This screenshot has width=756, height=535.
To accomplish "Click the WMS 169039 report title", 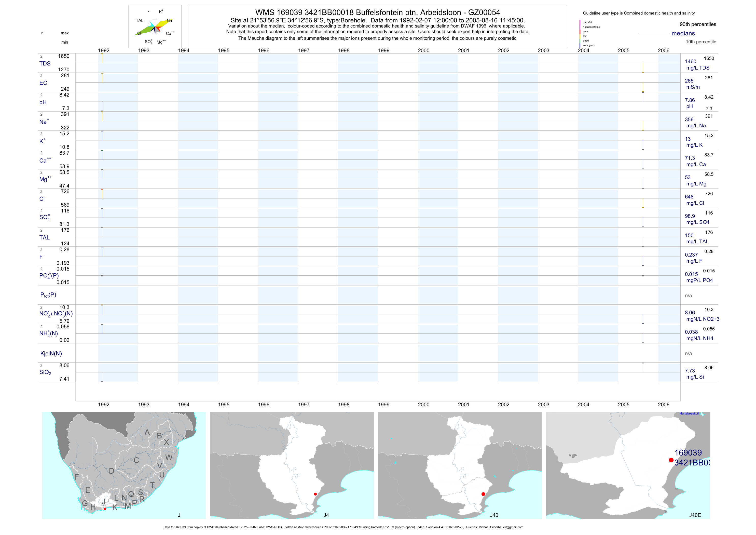I will click(x=378, y=12).
